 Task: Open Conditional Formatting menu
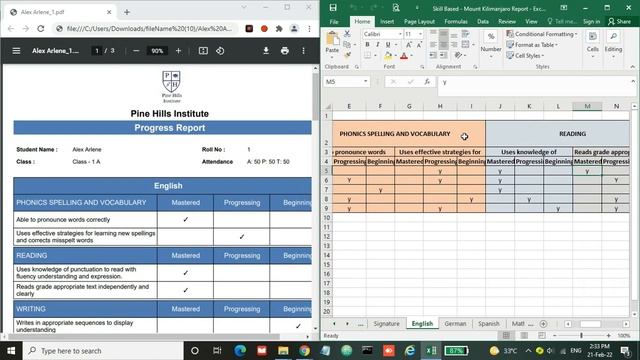pyautogui.click(x=542, y=34)
